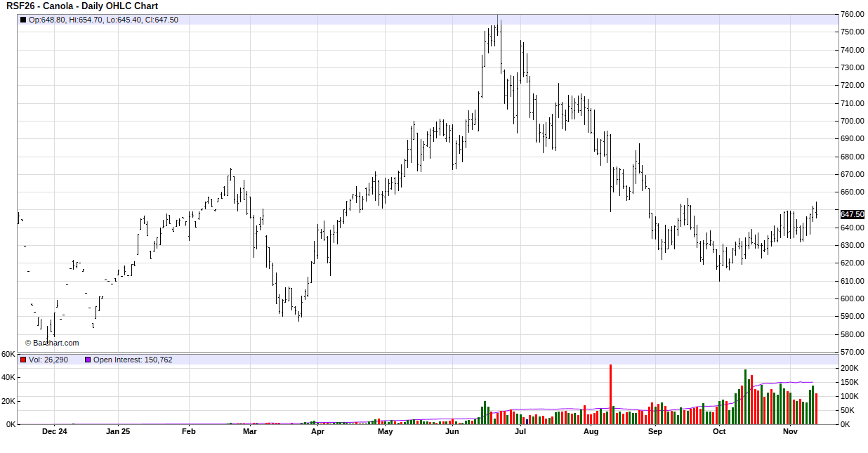Click the black OHLC legend square
Screen dimensions: 868x453
(x=23, y=20)
